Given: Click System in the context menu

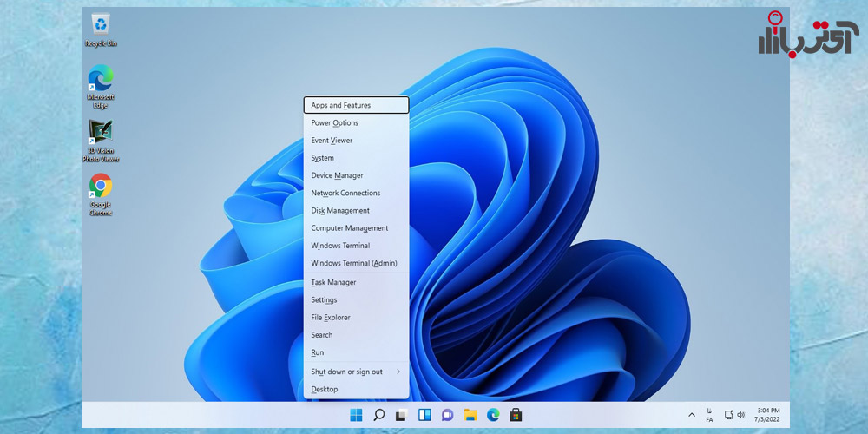Looking at the screenshot, I should [x=357, y=158].
